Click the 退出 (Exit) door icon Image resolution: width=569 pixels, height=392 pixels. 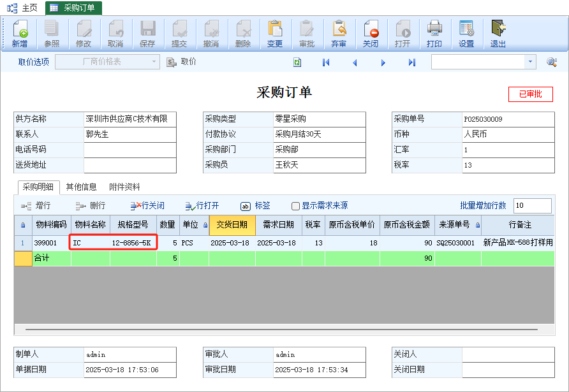(x=498, y=33)
